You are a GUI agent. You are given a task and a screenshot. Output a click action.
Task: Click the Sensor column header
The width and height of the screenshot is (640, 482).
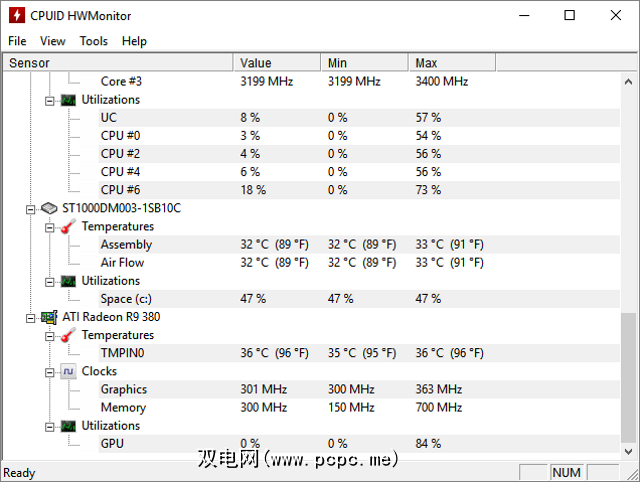coord(118,63)
